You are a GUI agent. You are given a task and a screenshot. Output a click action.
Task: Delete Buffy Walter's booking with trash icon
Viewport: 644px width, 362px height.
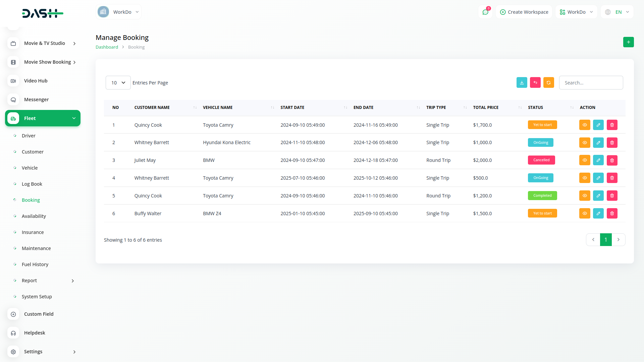tap(612, 214)
